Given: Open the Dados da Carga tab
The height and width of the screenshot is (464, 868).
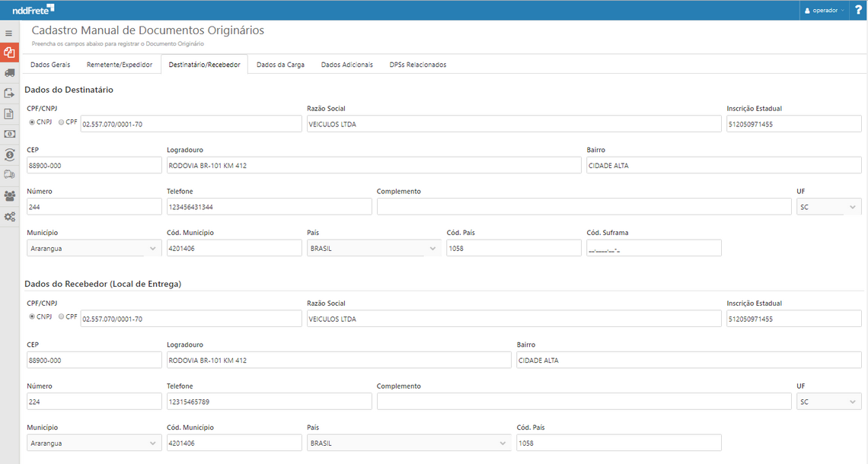Looking at the screenshot, I should pyautogui.click(x=280, y=65).
